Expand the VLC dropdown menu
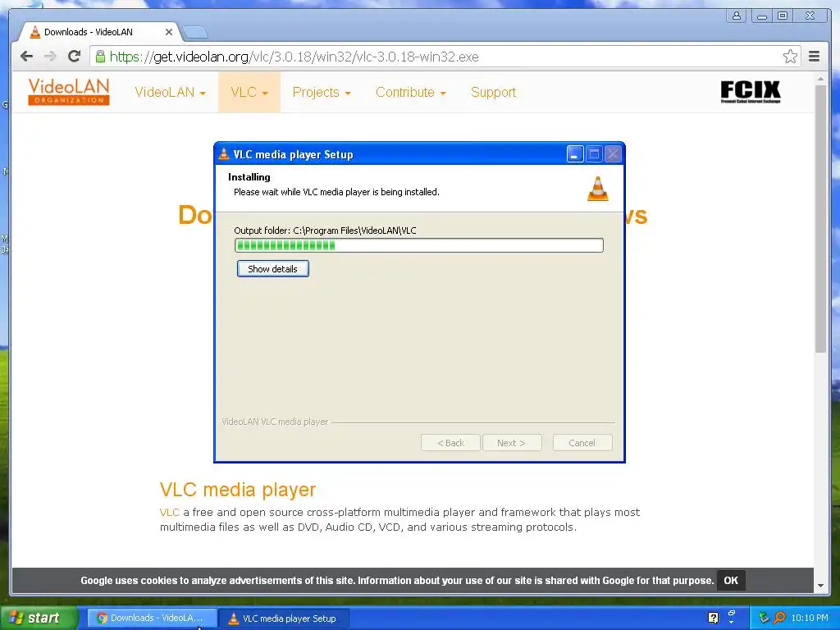This screenshot has height=630, width=840. point(249,92)
